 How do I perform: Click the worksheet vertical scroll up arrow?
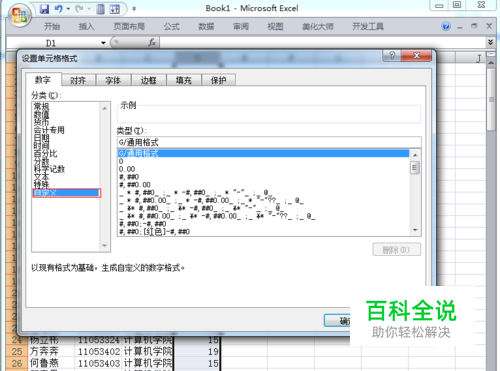click(491, 63)
